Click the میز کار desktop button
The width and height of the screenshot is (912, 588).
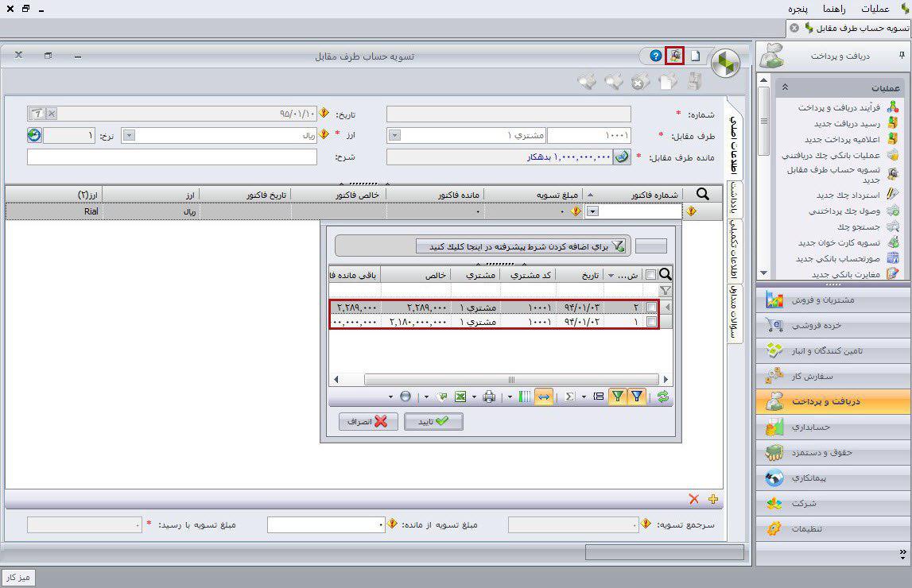tap(18, 578)
